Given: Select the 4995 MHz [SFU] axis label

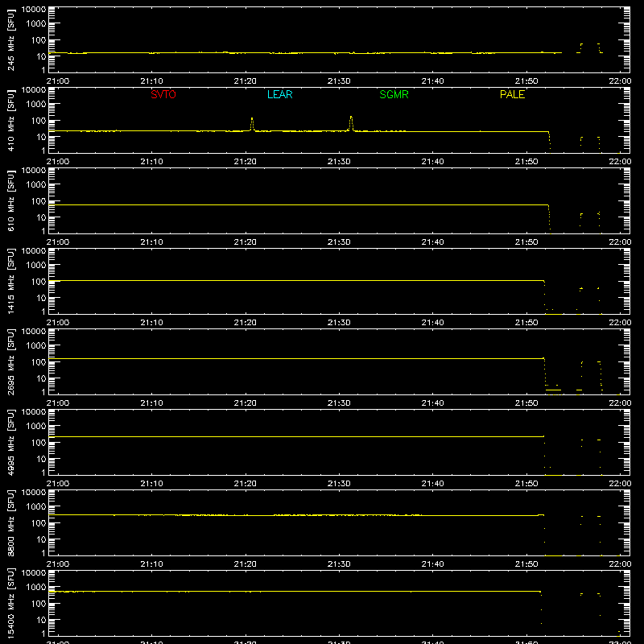Looking at the screenshot, I should [10, 442].
